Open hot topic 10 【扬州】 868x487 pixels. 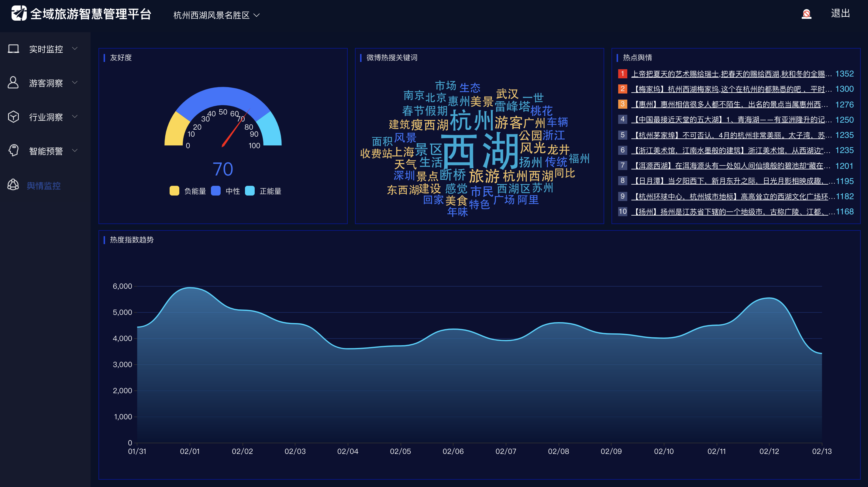(x=733, y=212)
